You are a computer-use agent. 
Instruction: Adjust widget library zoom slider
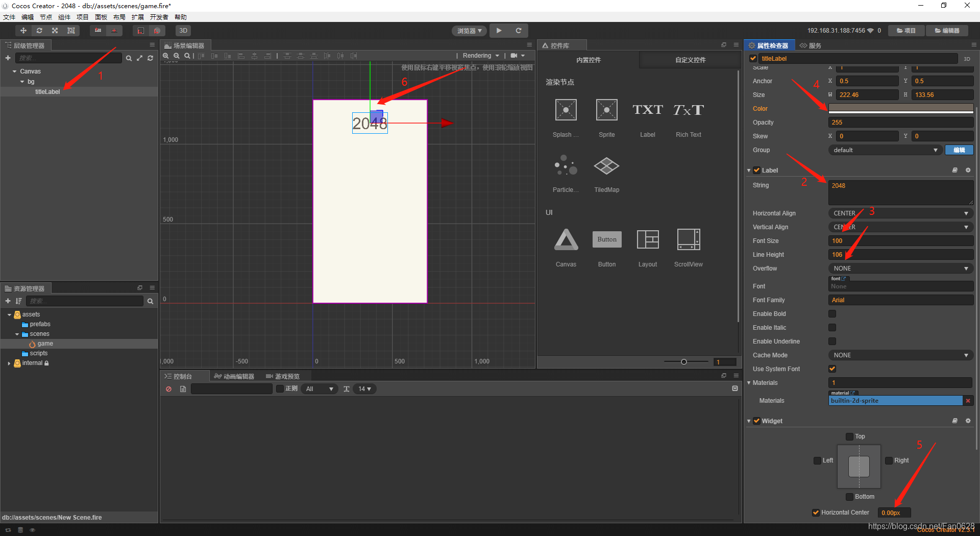point(684,362)
